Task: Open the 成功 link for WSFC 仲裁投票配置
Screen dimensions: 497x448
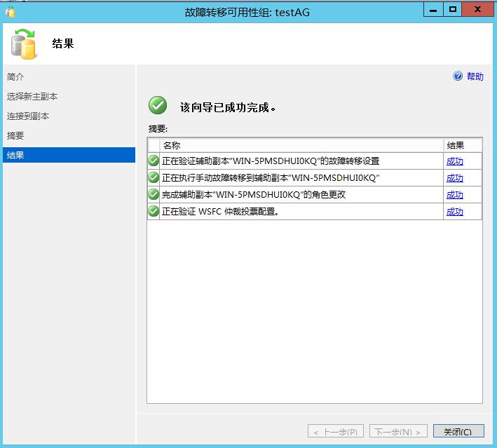Action: 454,212
